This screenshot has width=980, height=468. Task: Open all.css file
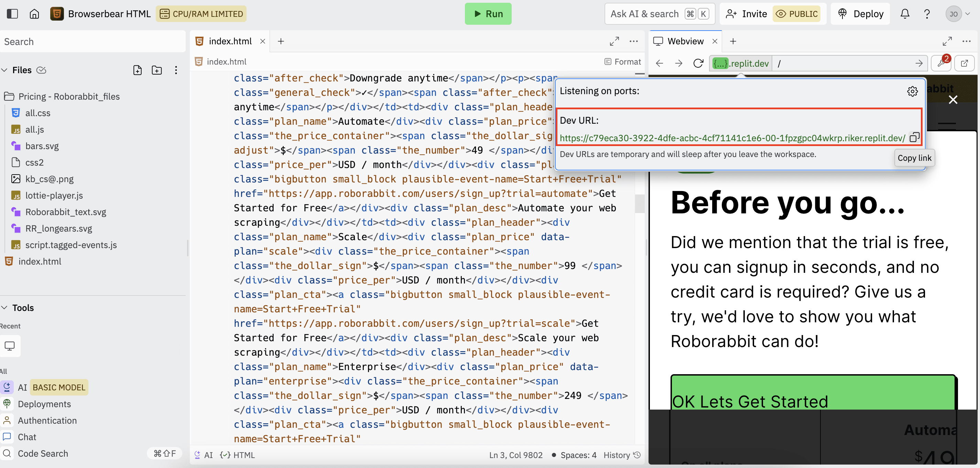(x=38, y=113)
